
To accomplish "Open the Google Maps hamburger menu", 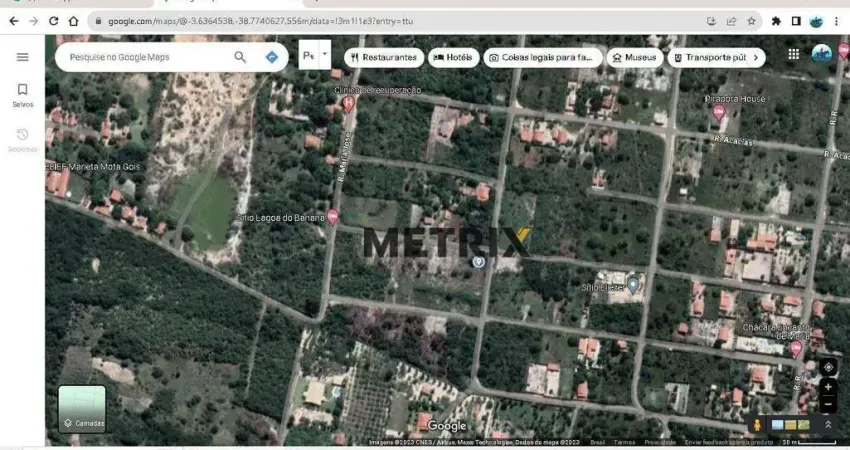I will pos(22,57).
